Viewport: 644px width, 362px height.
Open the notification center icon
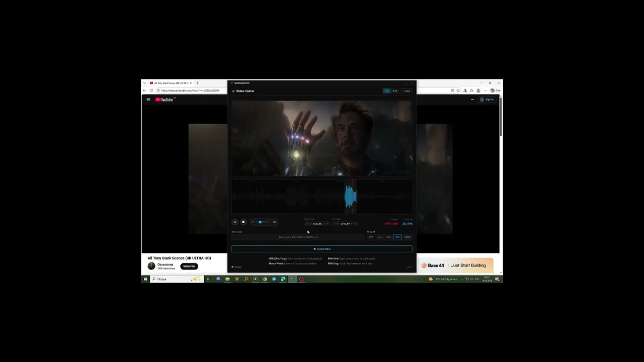pyautogui.click(x=498, y=279)
